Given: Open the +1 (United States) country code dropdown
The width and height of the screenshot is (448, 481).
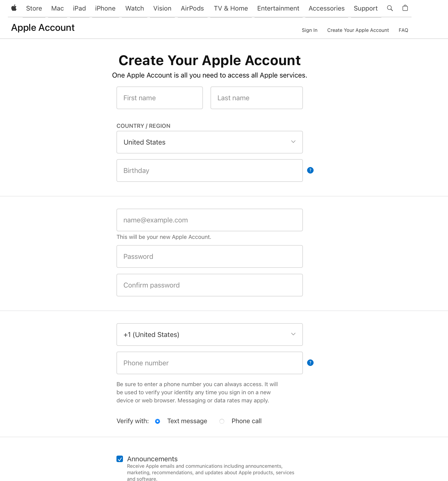Looking at the screenshot, I should (x=209, y=335).
